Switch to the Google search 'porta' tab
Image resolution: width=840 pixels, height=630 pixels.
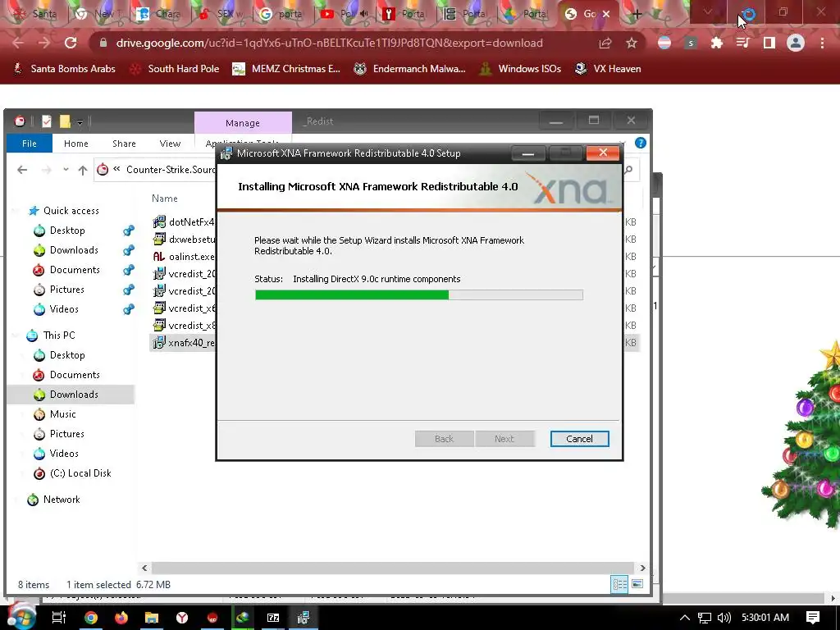pyautogui.click(x=281, y=14)
